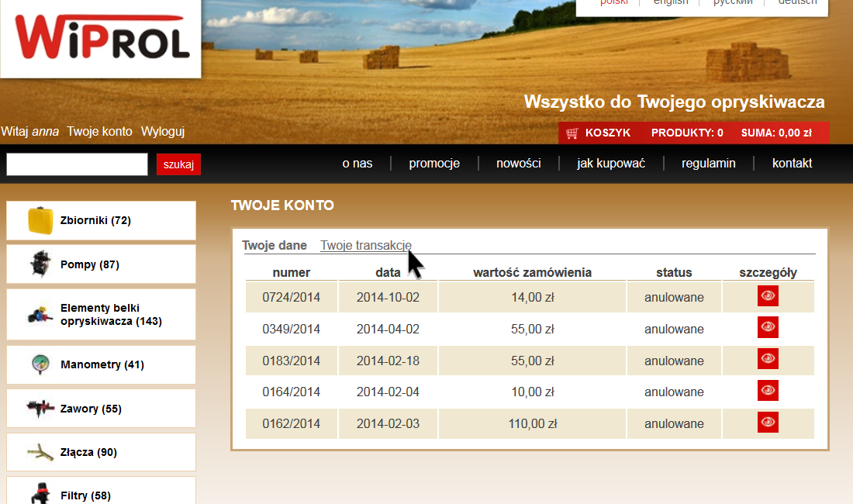View details of order 0349/2014
Viewport: 853px width, 504px height.
(768, 327)
